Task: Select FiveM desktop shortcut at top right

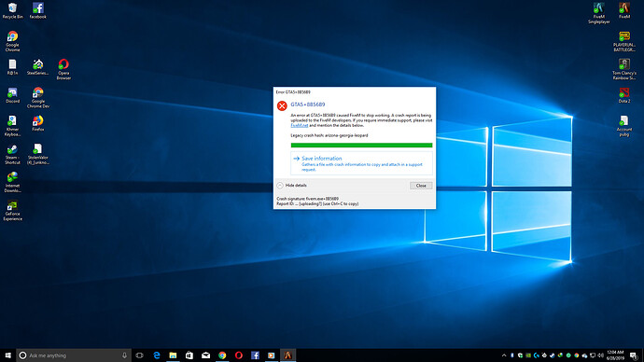Action: (624, 11)
